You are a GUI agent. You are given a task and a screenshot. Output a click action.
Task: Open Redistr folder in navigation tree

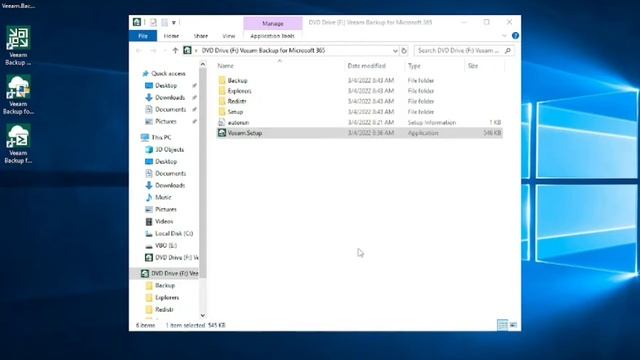[164, 309]
